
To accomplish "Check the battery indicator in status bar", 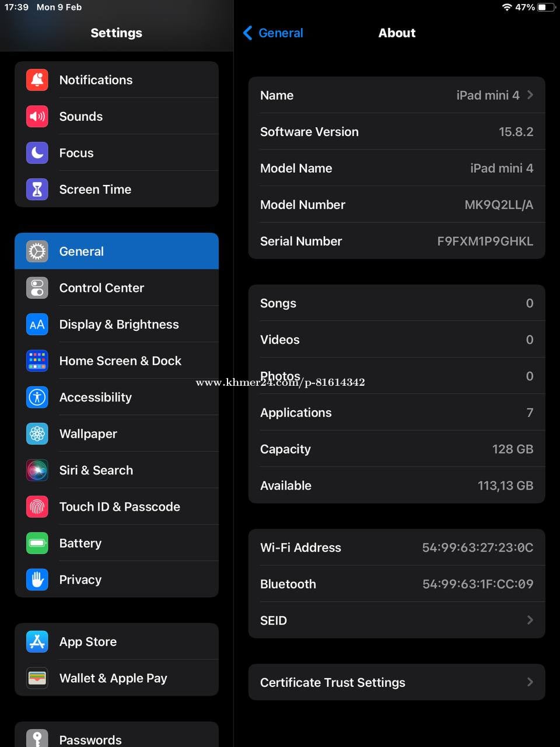I will point(545,8).
